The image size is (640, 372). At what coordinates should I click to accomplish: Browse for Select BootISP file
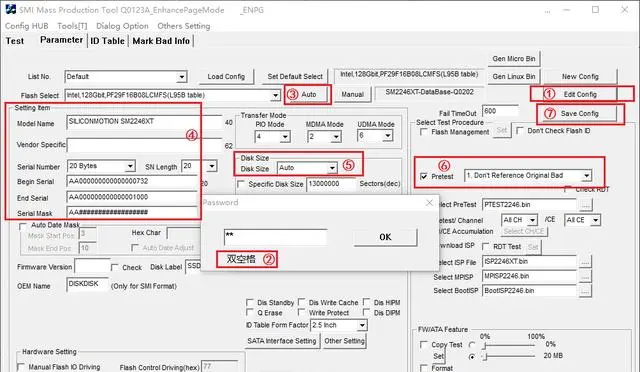585,291
